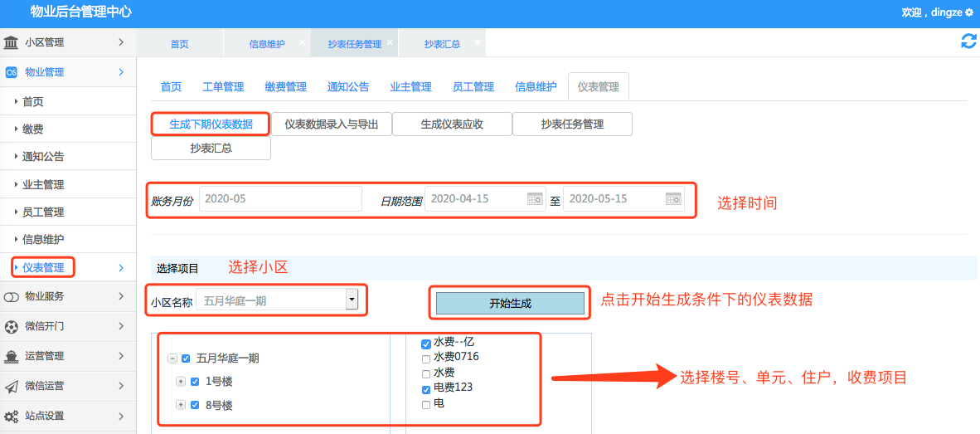Close the 信息维护 top tab
The height and width of the screenshot is (434, 980).
pyautogui.click(x=302, y=42)
